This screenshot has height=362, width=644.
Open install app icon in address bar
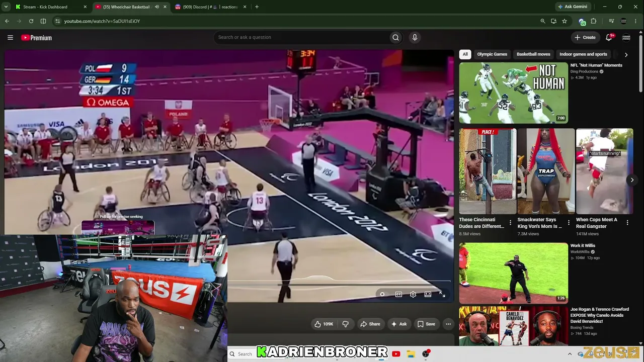(553, 21)
